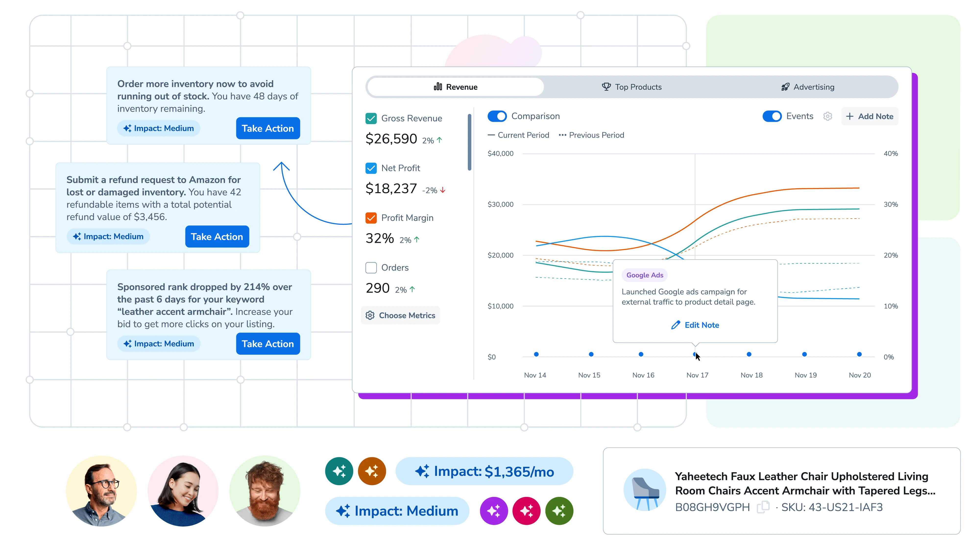Click the pink sparkle badge circle
The image size is (980, 551).
click(x=527, y=511)
